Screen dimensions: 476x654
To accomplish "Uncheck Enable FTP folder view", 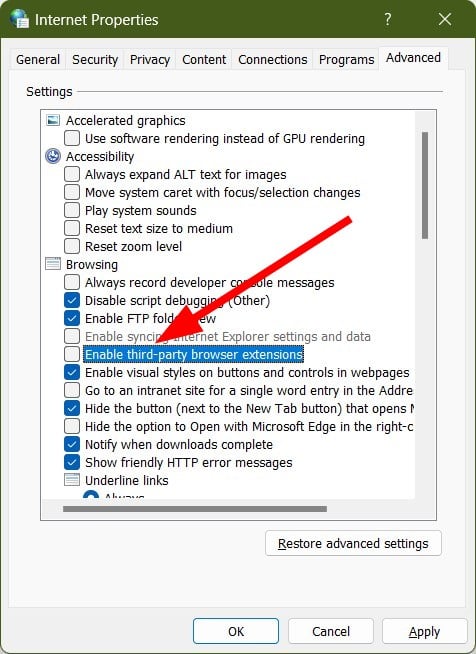I will click(72, 318).
